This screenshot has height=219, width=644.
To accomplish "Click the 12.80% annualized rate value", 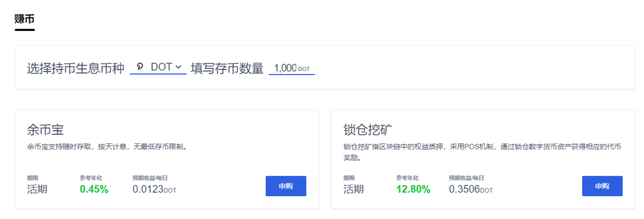I will pos(413,189).
